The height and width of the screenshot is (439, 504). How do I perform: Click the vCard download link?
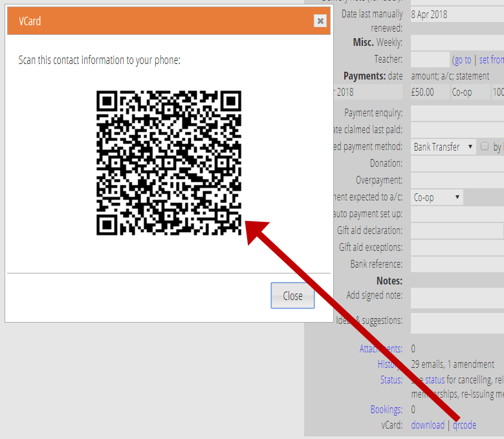(428, 425)
